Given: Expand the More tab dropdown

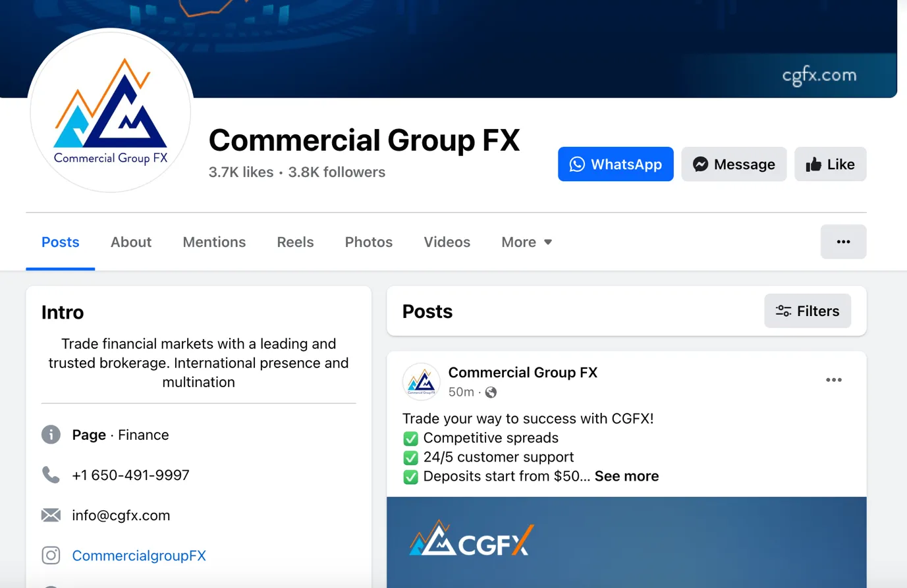Looking at the screenshot, I should (526, 242).
